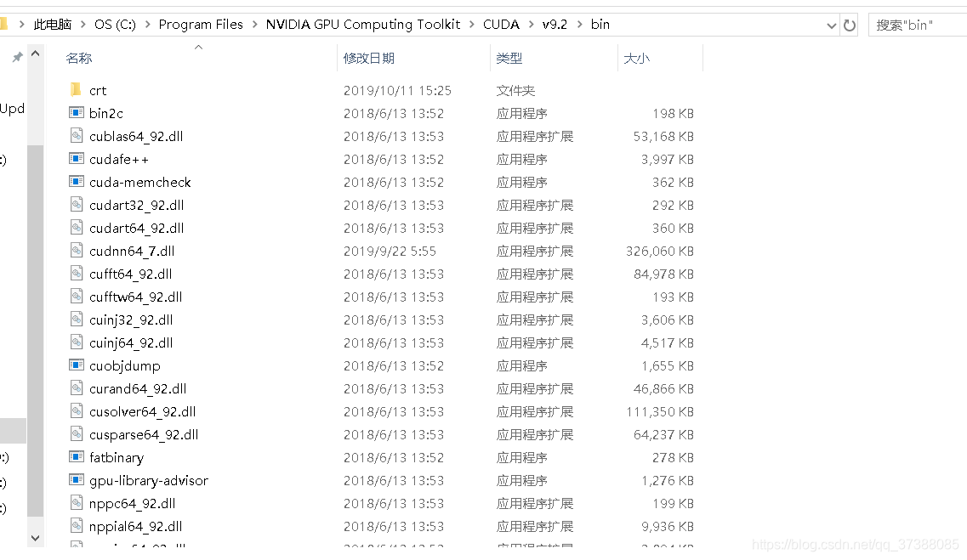Expand the chevron after v9.2
The width and height of the screenshot is (967, 560).
580,25
